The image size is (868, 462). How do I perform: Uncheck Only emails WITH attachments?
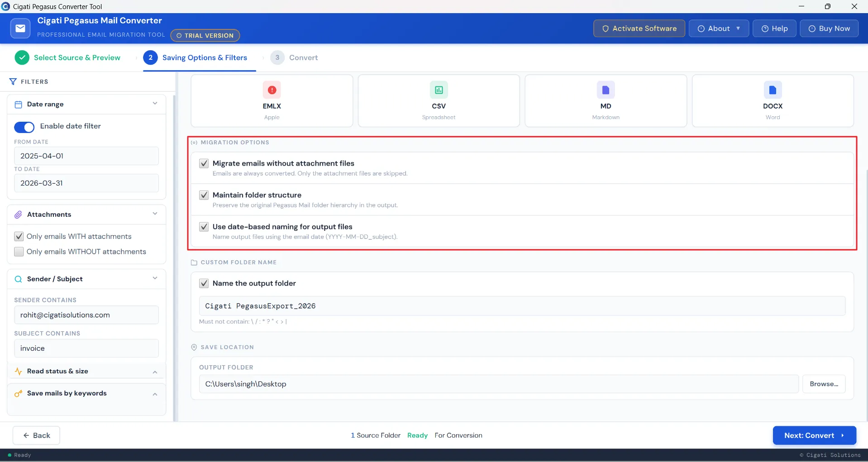tap(19, 236)
